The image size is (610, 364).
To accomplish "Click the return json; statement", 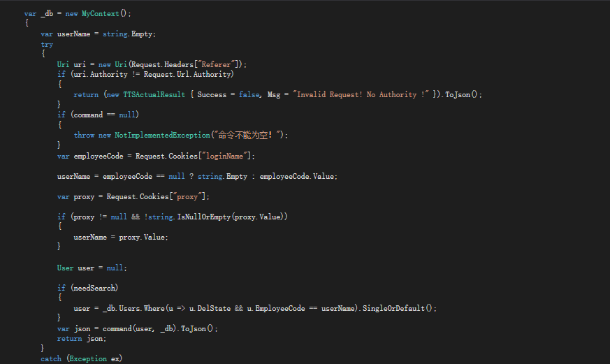I will 82,339.
